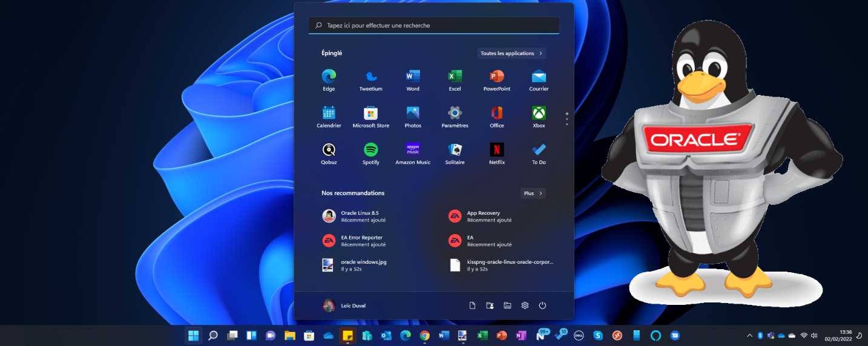The image size is (868, 346).
Task: Open Skype on the taskbar
Action: coord(598,335)
